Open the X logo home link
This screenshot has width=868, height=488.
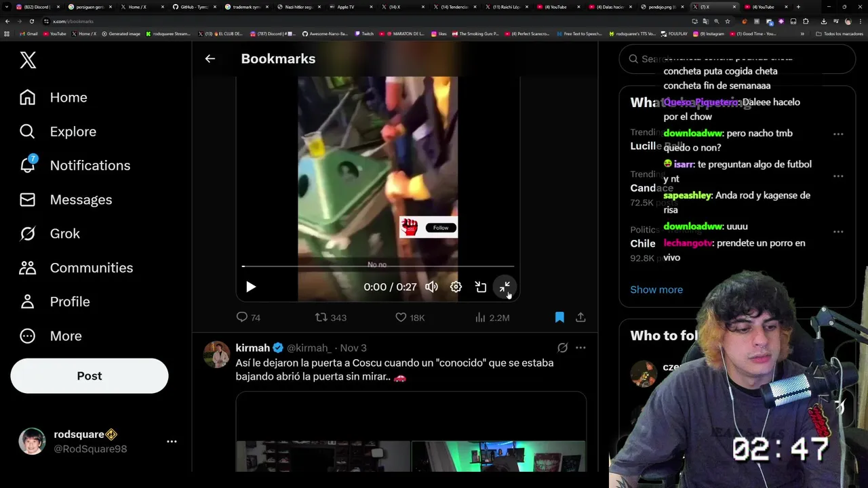28,60
